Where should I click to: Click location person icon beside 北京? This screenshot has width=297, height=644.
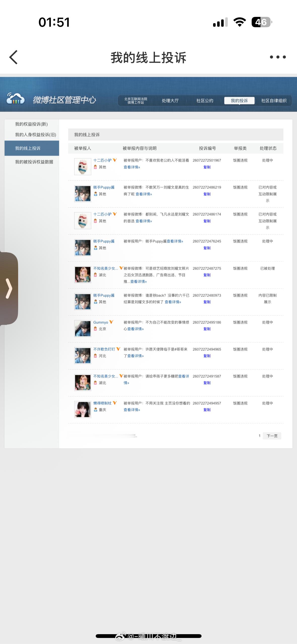coord(95,329)
